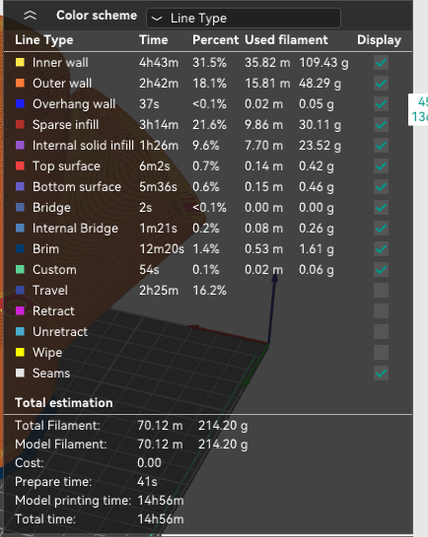
Task: Open the Line Type color scheme dropdown
Action: click(x=243, y=18)
